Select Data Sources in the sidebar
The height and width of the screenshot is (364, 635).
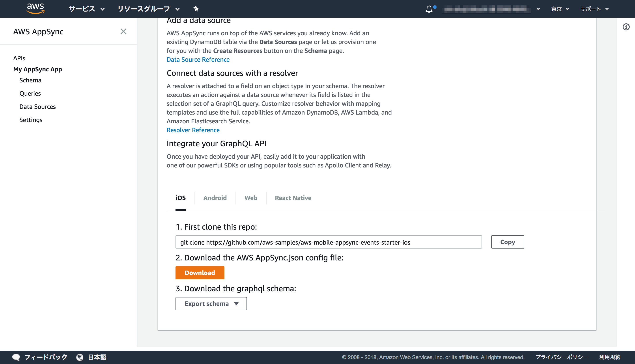(37, 106)
